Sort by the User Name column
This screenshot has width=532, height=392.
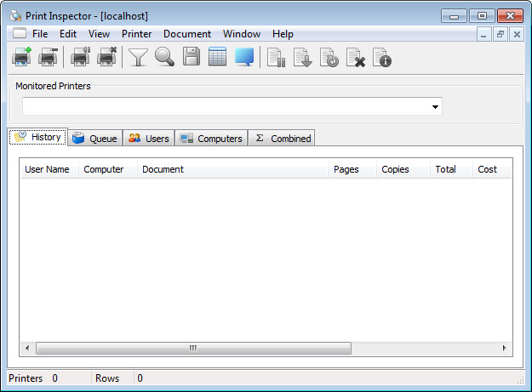pos(49,169)
